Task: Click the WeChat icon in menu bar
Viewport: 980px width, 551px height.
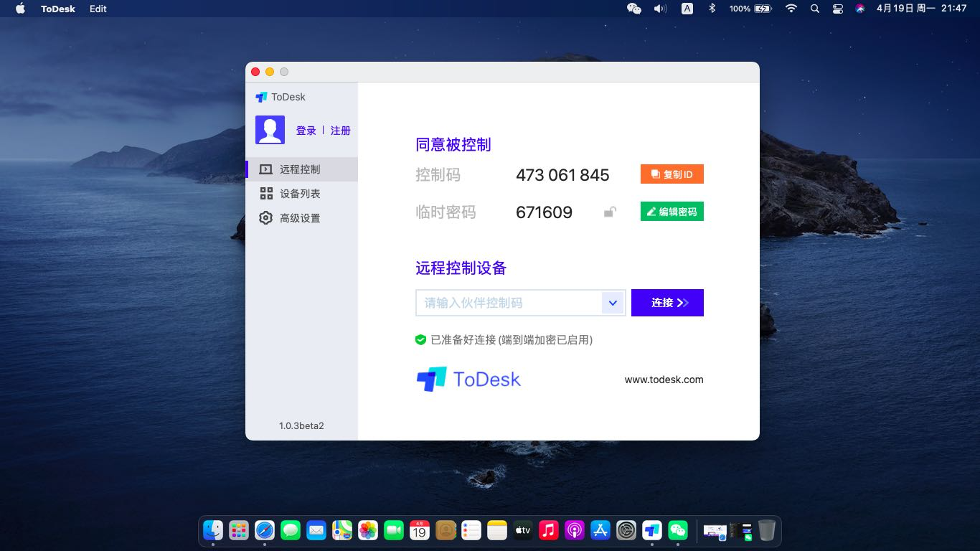Action: tap(634, 9)
